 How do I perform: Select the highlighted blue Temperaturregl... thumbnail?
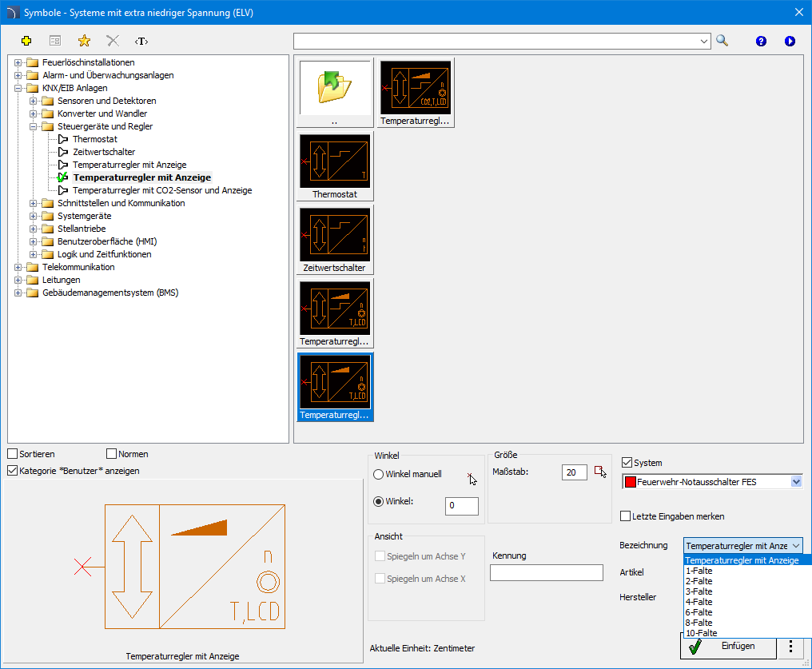point(335,387)
